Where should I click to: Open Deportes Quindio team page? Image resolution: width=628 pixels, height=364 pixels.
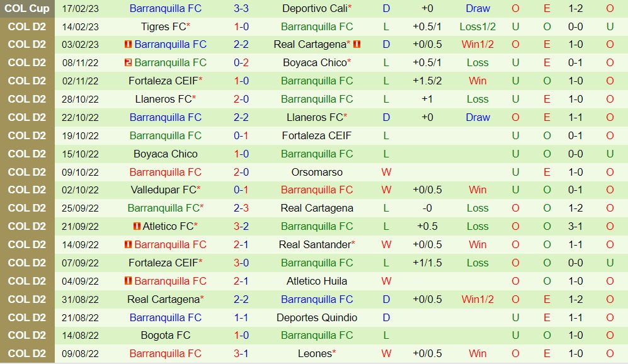317,317
